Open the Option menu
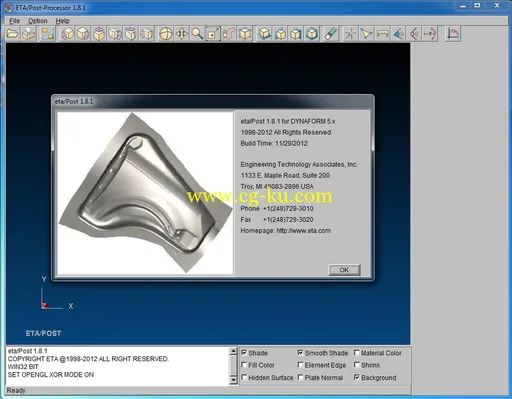 38,21
